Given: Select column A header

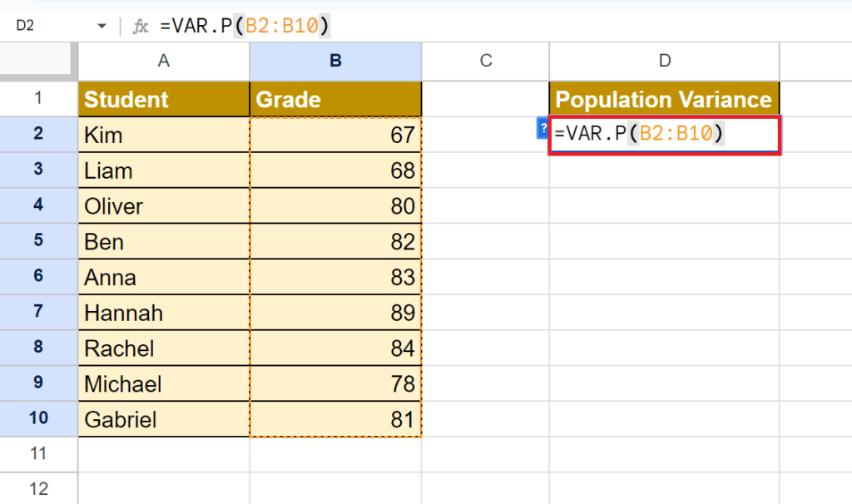Looking at the screenshot, I should click(163, 61).
